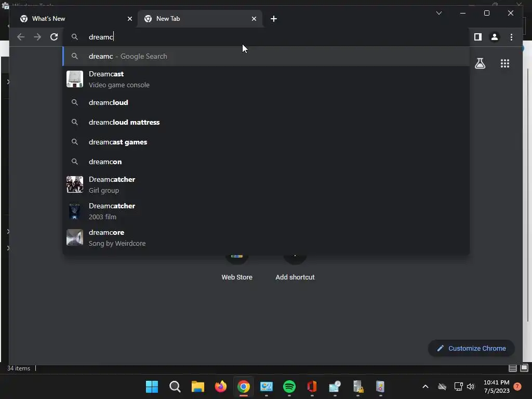Pick the dreamcloud suggestion
Image resolution: width=532 pixels, height=399 pixels.
tap(267, 102)
